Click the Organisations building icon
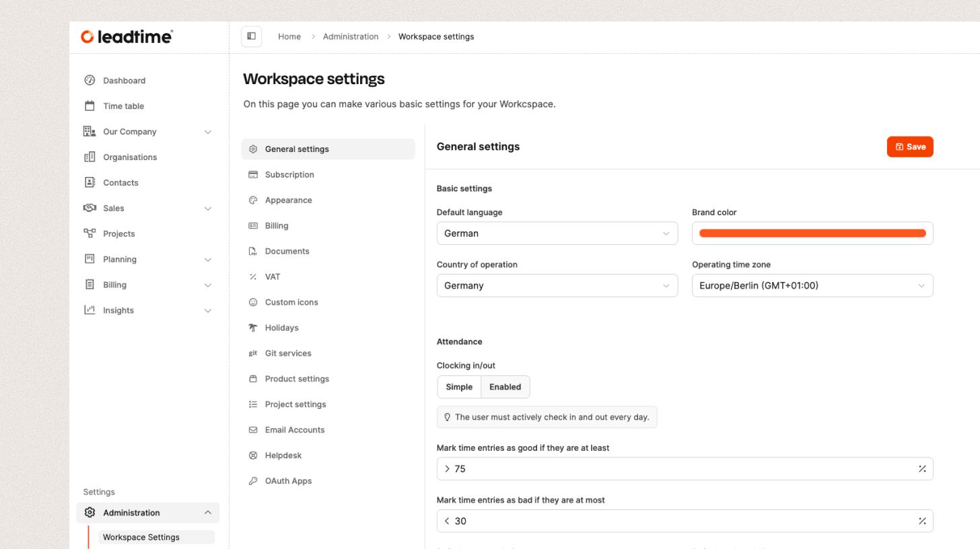980x549 pixels. click(90, 157)
